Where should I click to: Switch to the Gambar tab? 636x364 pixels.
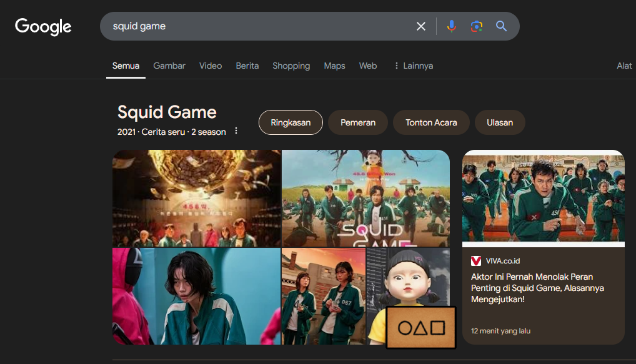[x=169, y=66]
